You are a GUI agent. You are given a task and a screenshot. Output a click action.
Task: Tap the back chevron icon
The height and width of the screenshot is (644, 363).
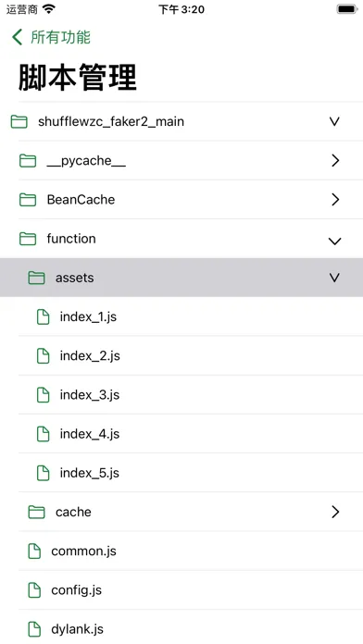(x=17, y=37)
